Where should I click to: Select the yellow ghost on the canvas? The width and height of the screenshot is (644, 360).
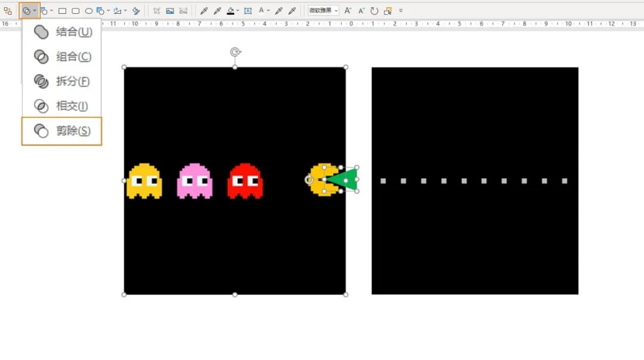click(144, 181)
